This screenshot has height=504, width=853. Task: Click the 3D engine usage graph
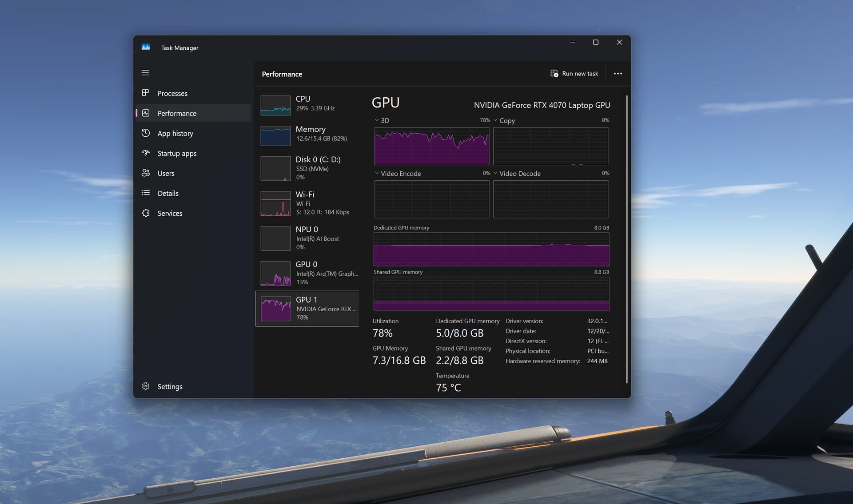point(432,146)
